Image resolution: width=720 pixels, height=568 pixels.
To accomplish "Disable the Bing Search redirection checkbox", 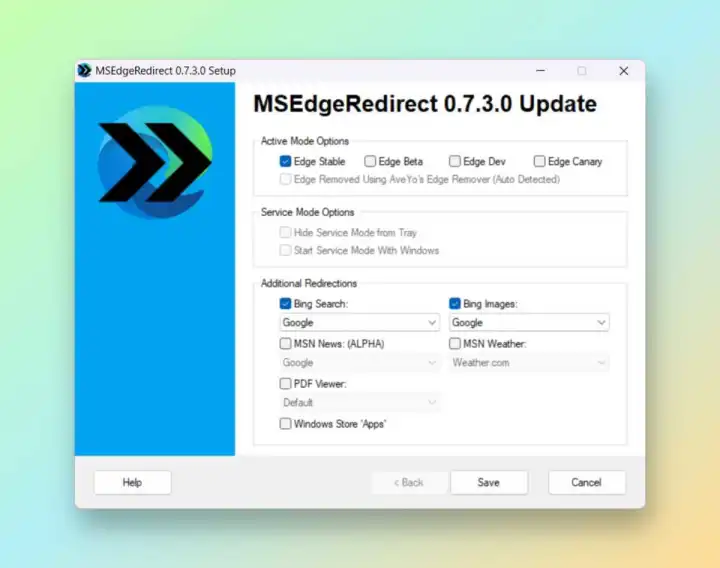I will point(286,303).
